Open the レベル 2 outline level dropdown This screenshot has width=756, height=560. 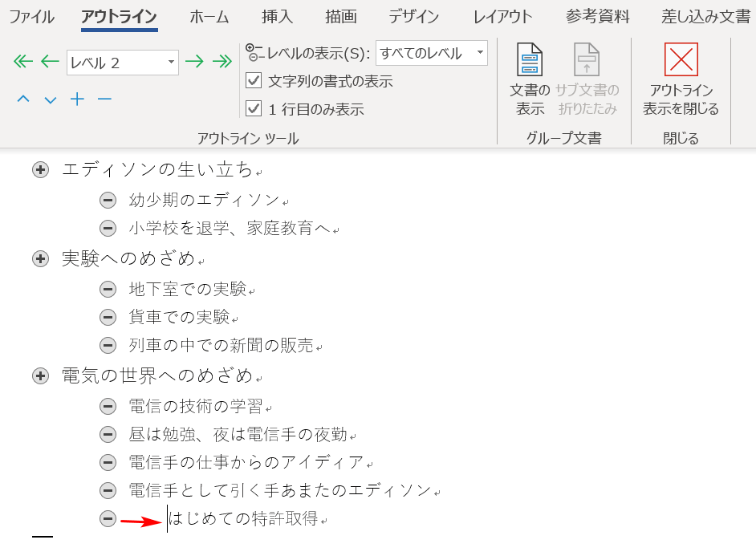click(171, 62)
